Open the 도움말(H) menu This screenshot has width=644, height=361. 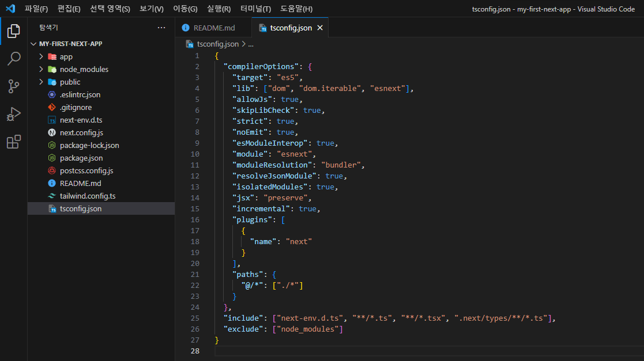[296, 9]
